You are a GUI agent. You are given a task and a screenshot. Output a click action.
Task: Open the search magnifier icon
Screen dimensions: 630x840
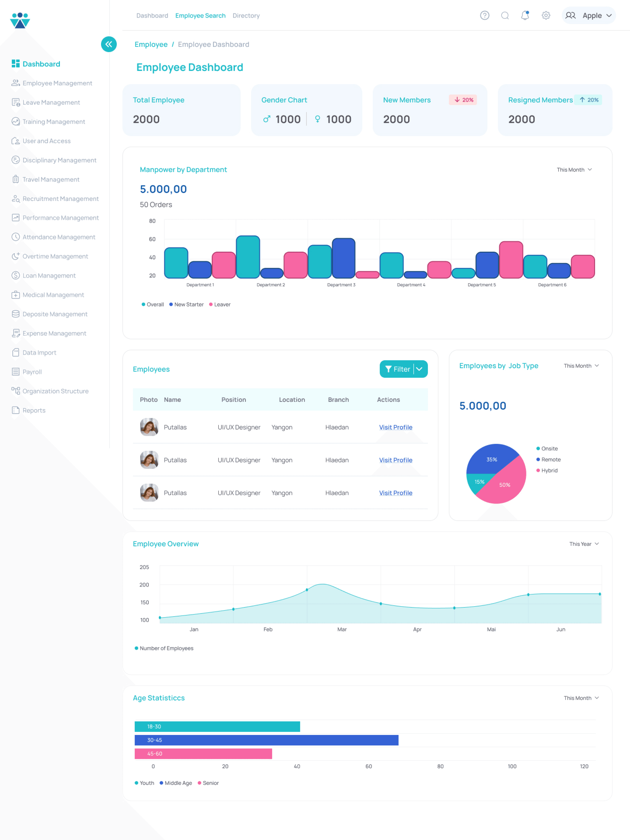point(505,16)
